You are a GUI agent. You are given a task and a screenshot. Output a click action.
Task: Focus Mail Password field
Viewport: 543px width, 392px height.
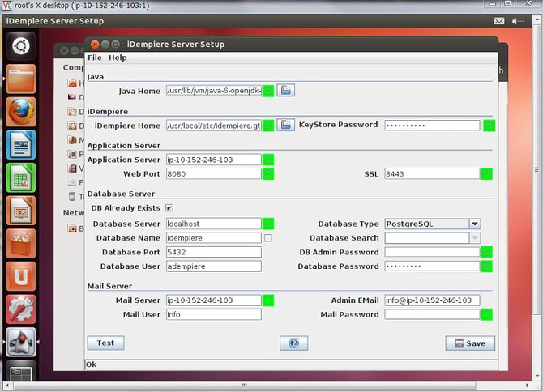[x=432, y=314]
